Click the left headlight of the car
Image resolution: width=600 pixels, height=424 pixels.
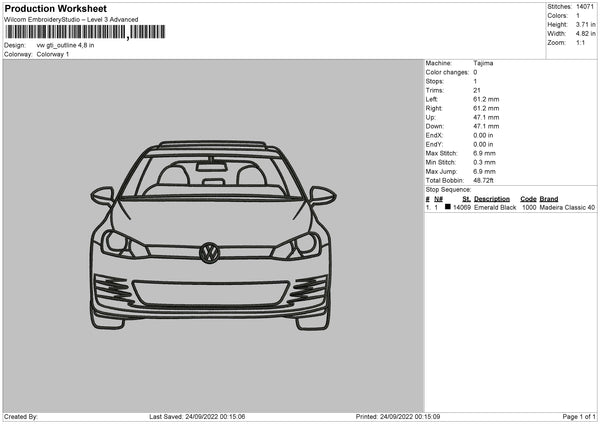click(x=118, y=243)
